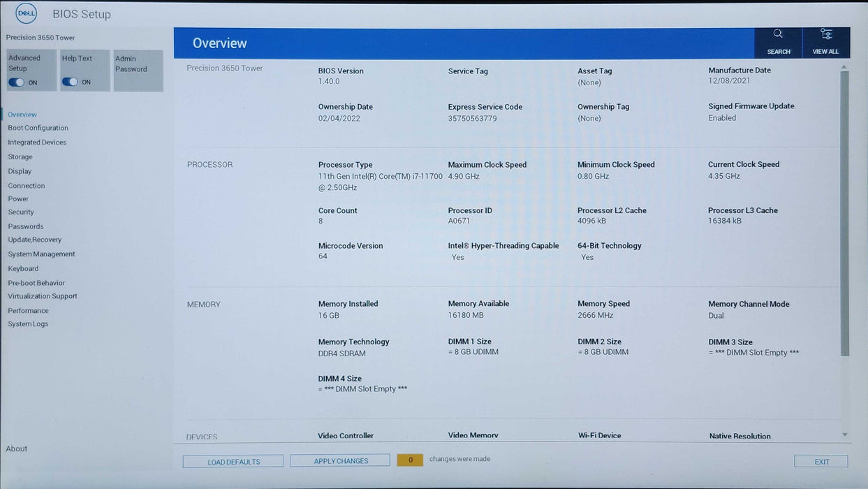Click Processor ID value A0671
Screen dimensions: 868x489
(x=459, y=221)
